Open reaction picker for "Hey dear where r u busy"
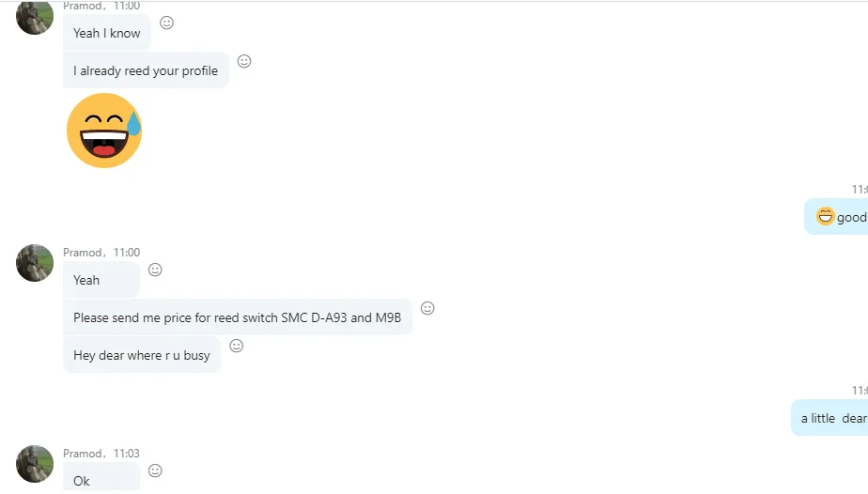Viewport: 868px width, 494px height. click(x=237, y=346)
